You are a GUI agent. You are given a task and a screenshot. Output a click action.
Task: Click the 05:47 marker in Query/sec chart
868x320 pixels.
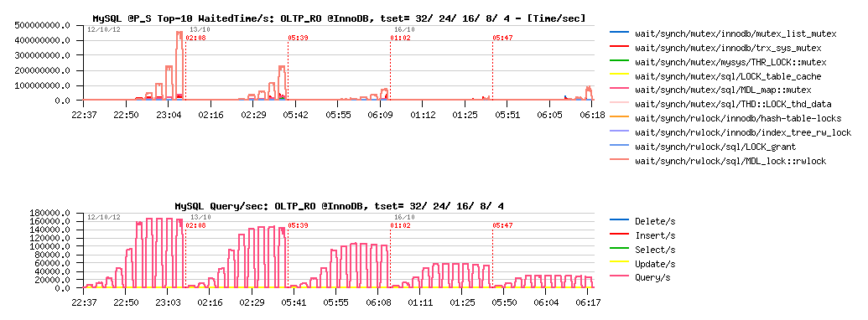point(502,225)
